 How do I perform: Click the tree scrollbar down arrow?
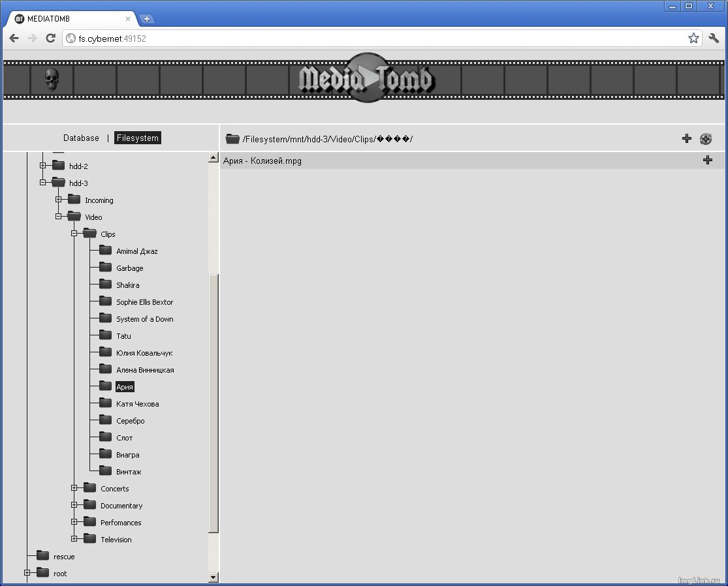click(x=213, y=577)
